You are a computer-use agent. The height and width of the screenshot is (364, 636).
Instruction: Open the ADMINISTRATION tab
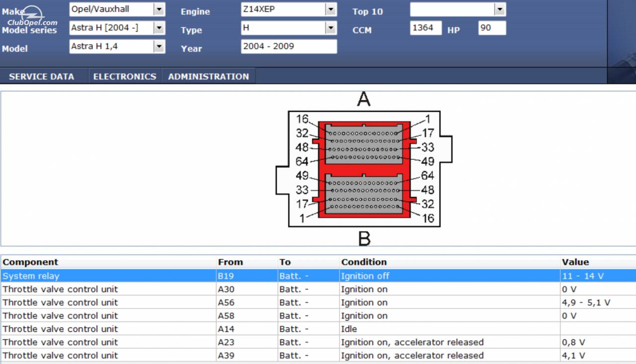[208, 76]
